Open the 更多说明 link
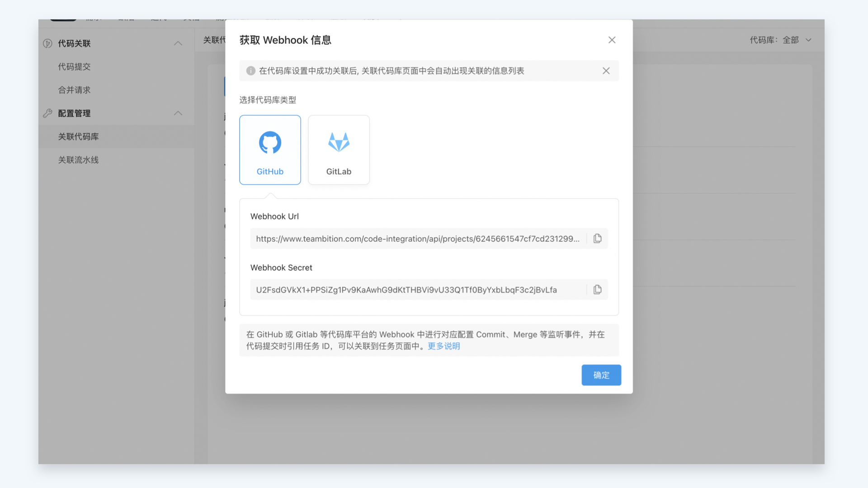The image size is (868, 488). [x=443, y=346]
